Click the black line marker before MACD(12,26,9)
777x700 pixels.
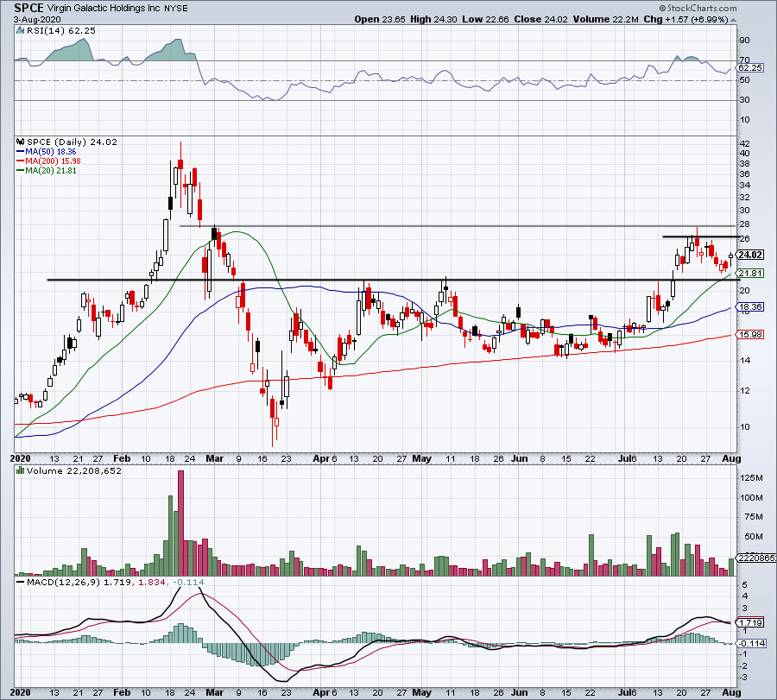click(x=21, y=582)
